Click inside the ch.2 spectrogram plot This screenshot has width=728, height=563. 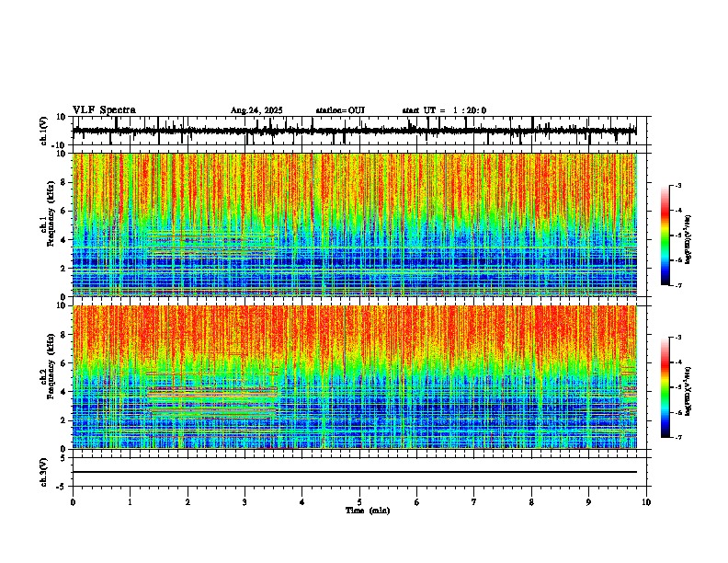[355, 377]
